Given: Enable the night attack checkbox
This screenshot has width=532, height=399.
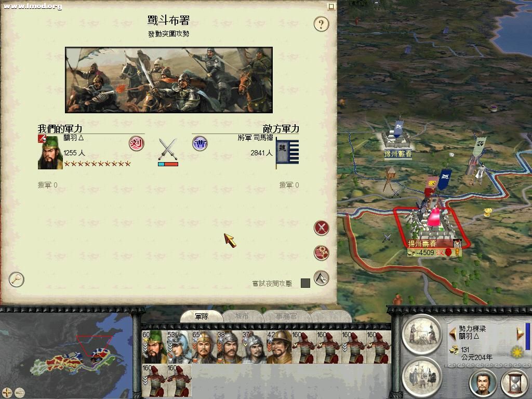Looking at the screenshot, I should [305, 283].
